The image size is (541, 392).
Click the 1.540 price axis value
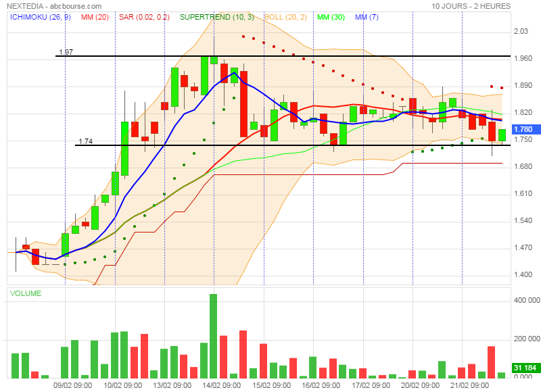pos(523,220)
